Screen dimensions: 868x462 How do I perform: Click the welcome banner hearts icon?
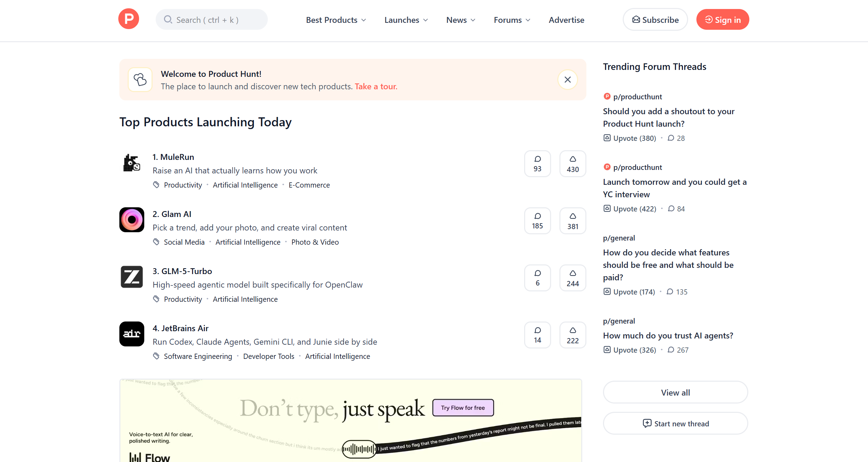click(x=140, y=80)
